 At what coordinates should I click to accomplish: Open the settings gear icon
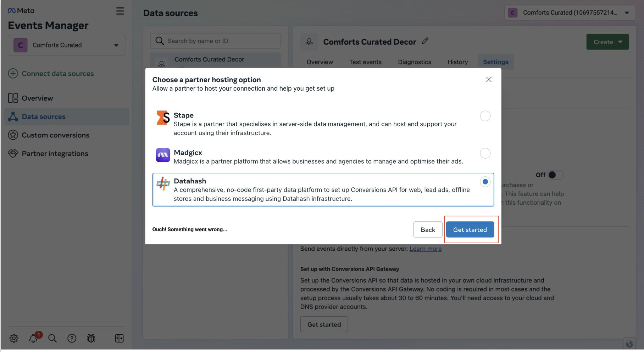tap(14, 338)
